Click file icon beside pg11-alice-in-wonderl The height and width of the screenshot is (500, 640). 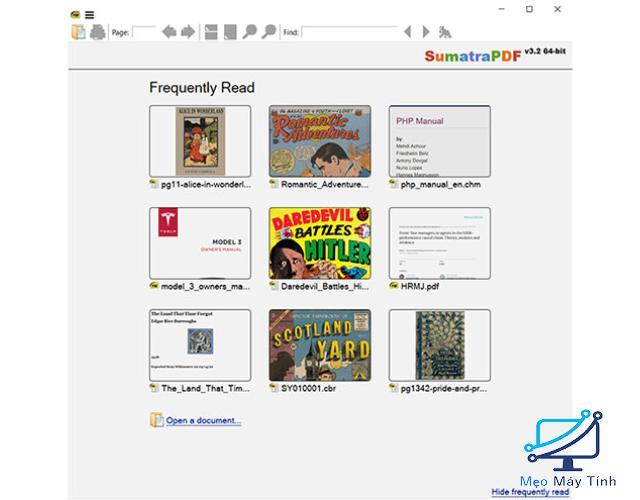(x=154, y=184)
